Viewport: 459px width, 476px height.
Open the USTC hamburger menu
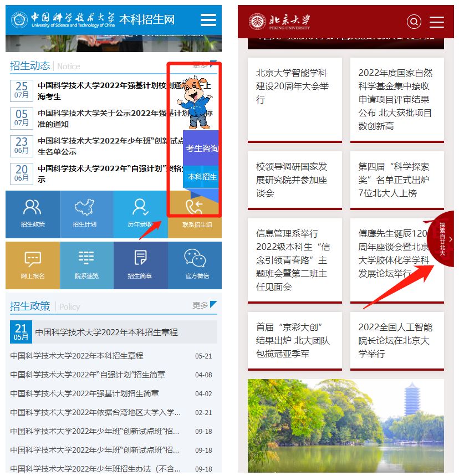pyautogui.click(x=208, y=20)
